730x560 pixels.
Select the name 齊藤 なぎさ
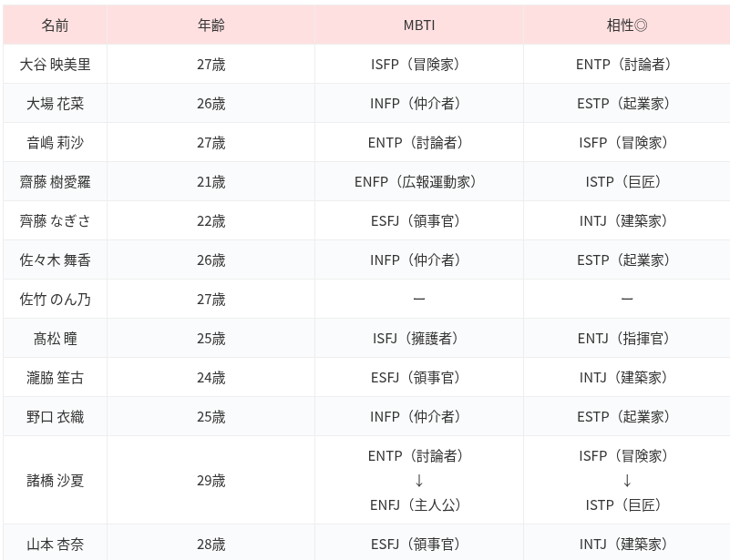(x=55, y=221)
